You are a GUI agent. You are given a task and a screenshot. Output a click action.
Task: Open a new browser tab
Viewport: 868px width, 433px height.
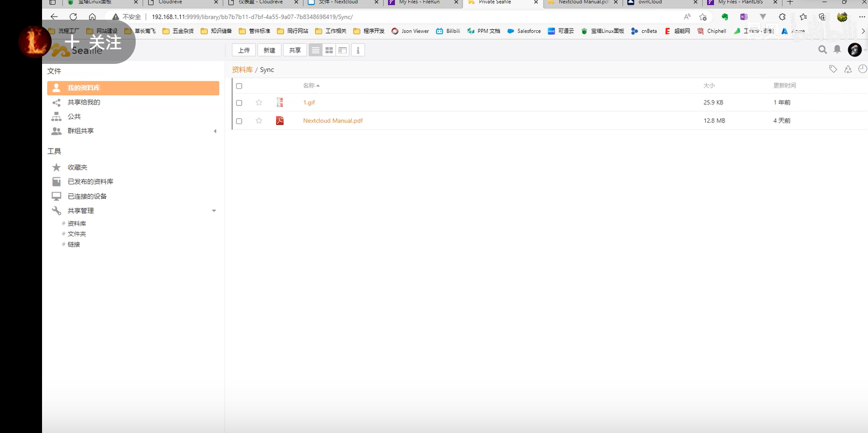(x=790, y=3)
